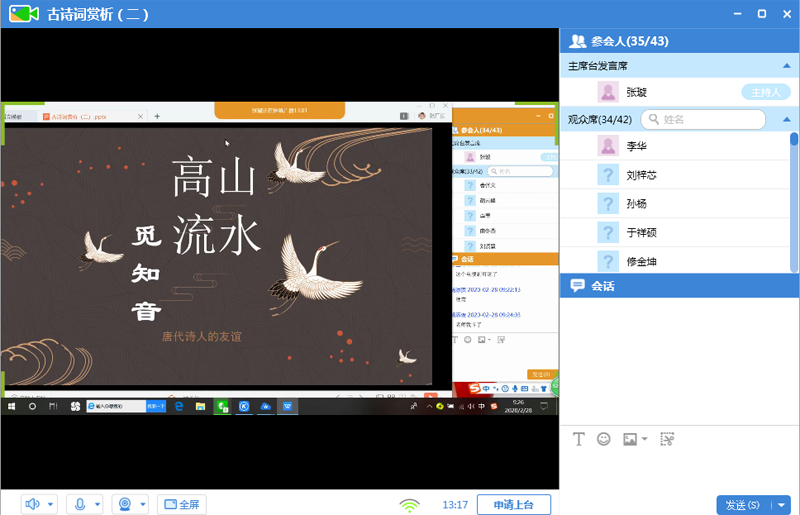
Task: Select the screenshot scissors tool
Action: tap(668, 439)
